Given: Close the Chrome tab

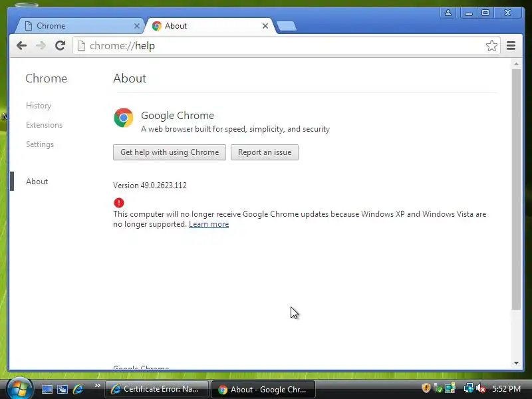Looking at the screenshot, I should (x=137, y=26).
